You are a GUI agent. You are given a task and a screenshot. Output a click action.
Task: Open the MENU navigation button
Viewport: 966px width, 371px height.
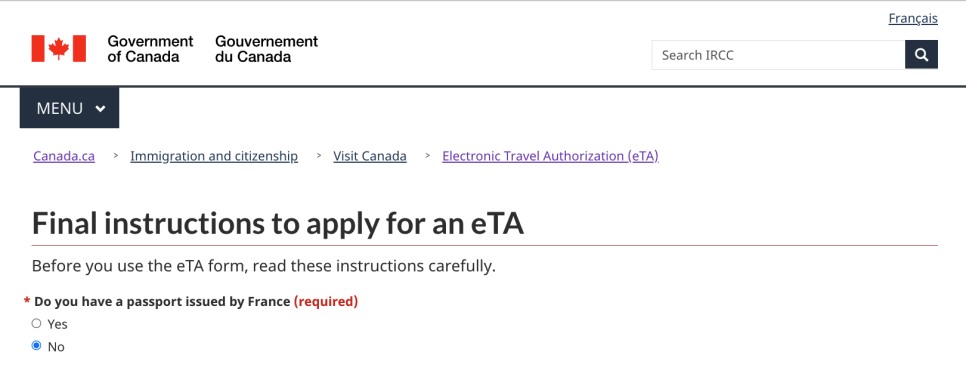coord(70,108)
